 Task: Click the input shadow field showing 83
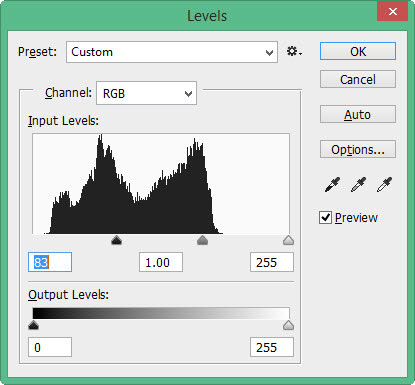50,262
